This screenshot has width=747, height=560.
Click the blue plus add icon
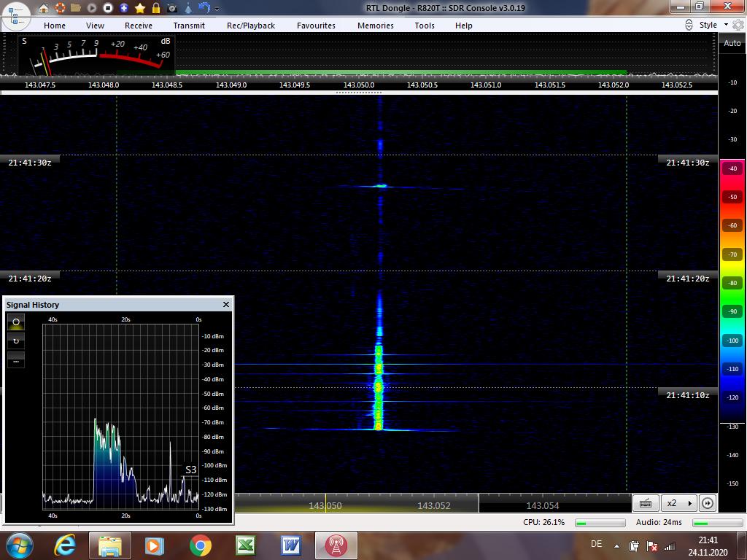coord(124,8)
